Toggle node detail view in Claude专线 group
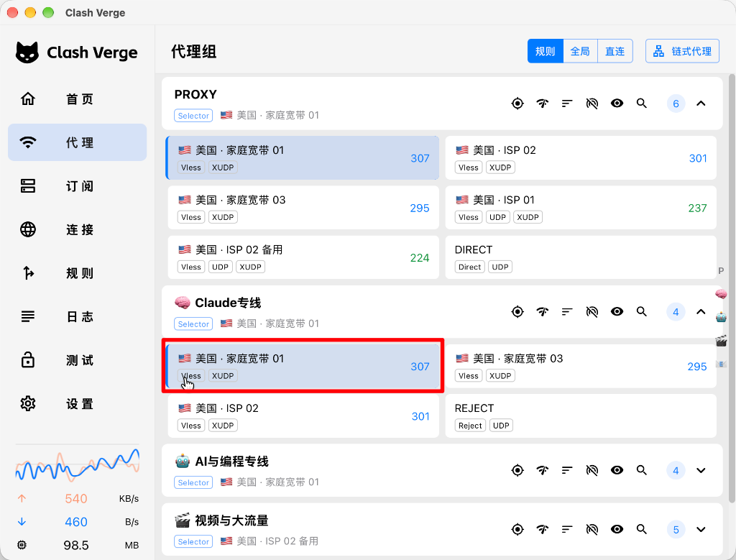 tap(617, 312)
